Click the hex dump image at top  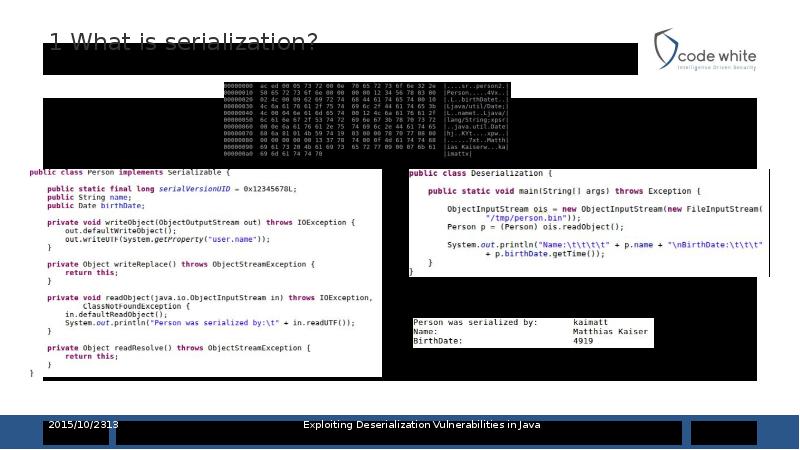[366, 119]
